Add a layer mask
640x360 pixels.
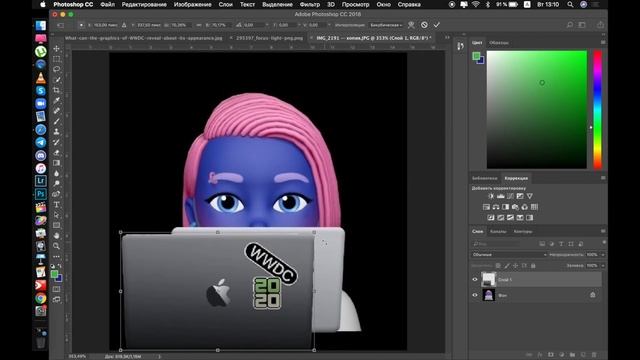(551, 355)
